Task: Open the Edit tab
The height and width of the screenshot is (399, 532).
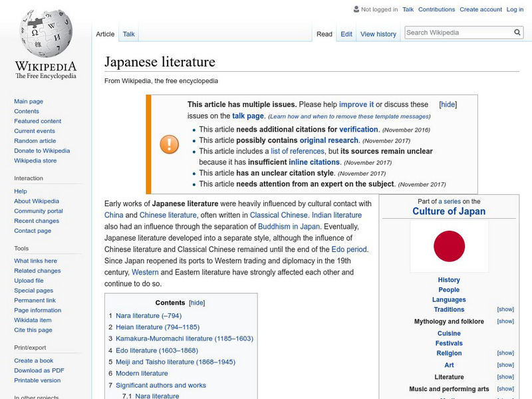Action: 346,33
